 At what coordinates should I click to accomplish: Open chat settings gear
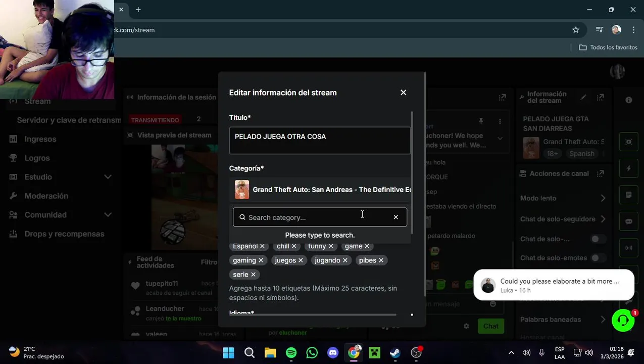[x=466, y=326]
